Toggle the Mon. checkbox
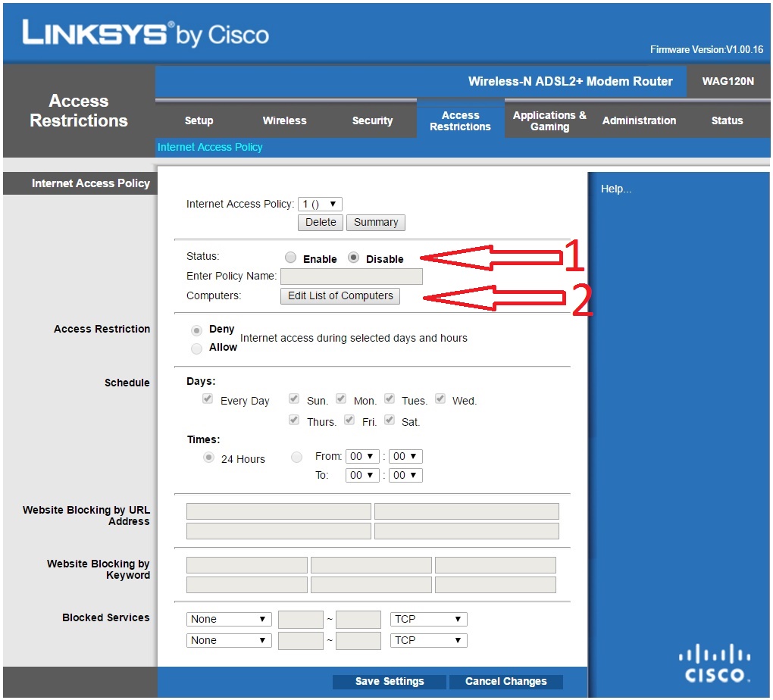Viewport: 773px width, 700px height. 341,398
